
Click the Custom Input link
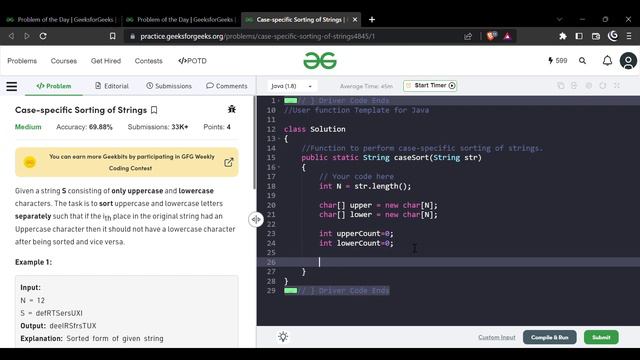tap(497, 338)
